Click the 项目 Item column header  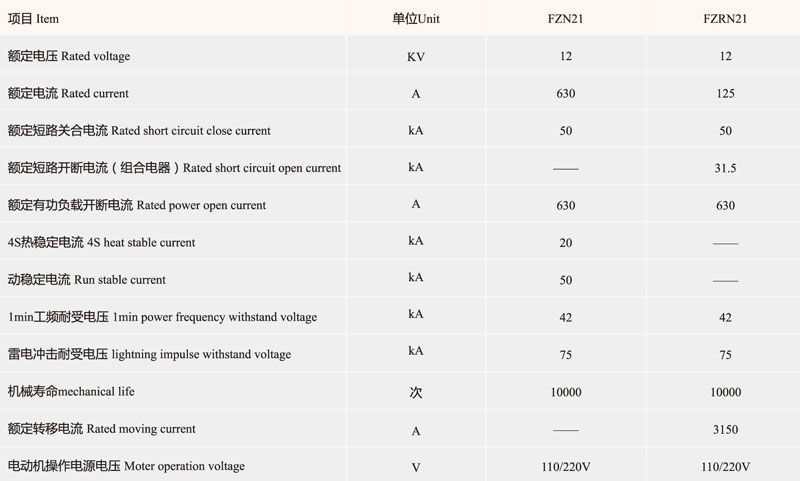point(33,19)
